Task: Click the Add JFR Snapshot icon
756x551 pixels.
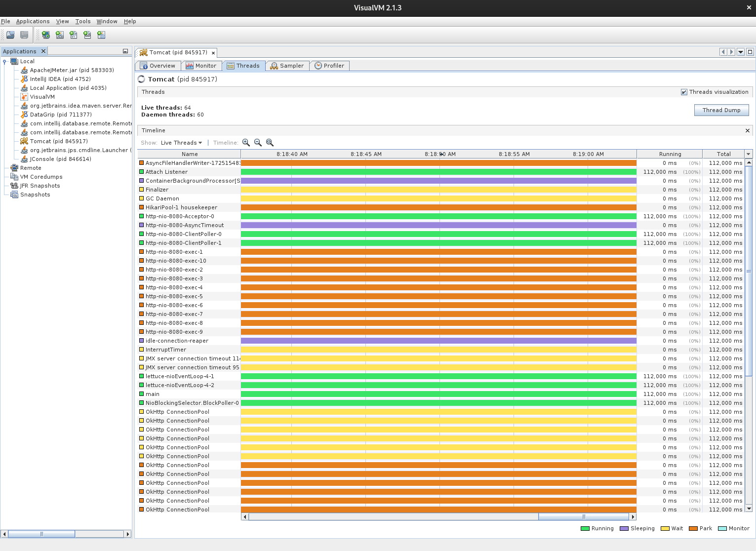Action: point(87,35)
